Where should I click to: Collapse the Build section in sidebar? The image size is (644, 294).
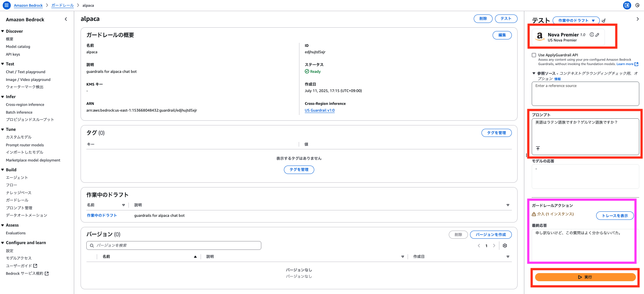coord(3,170)
